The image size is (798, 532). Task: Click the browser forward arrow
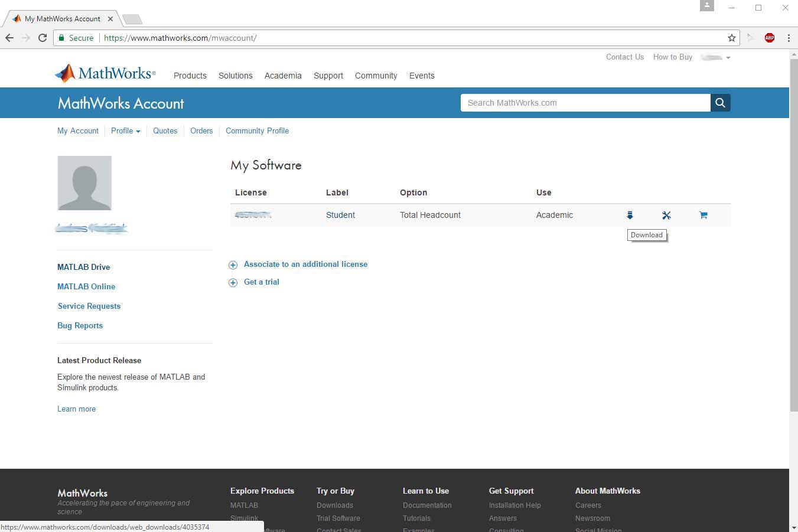coord(26,38)
